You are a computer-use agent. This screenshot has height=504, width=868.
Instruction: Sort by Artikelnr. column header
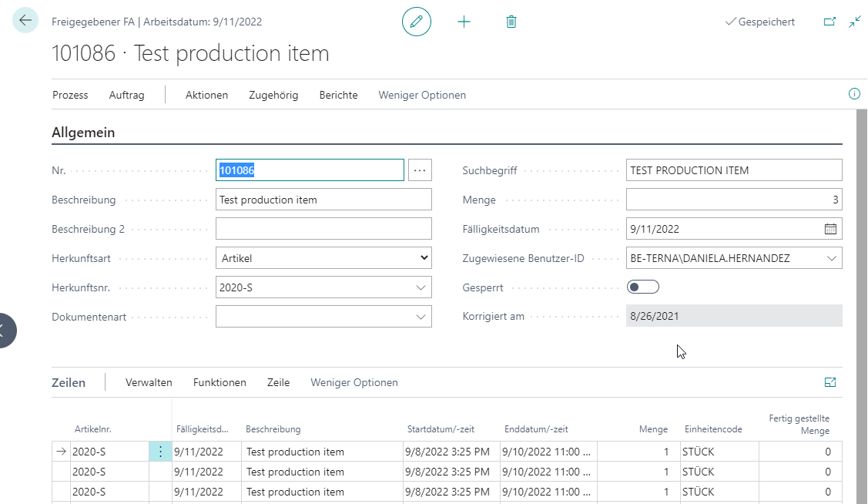click(93, 429)
